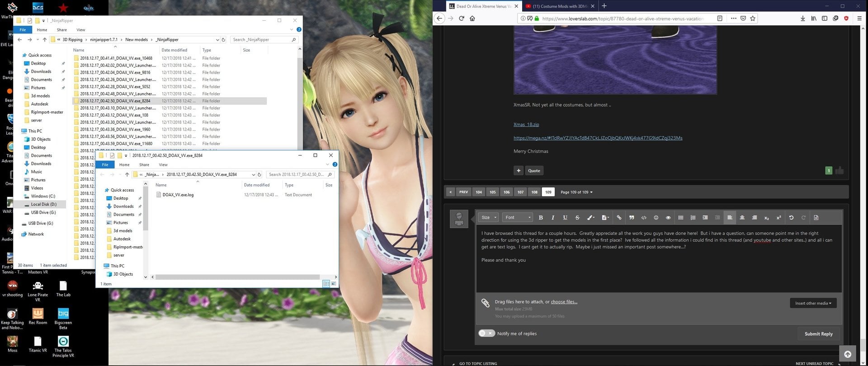Open the Font dropdown in reply editor
The image size is (868, 366).
(518, 218)
